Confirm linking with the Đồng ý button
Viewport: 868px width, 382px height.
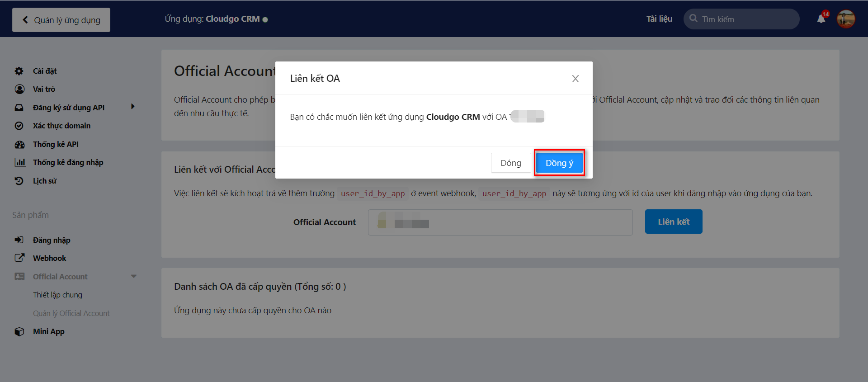[559, 163]
